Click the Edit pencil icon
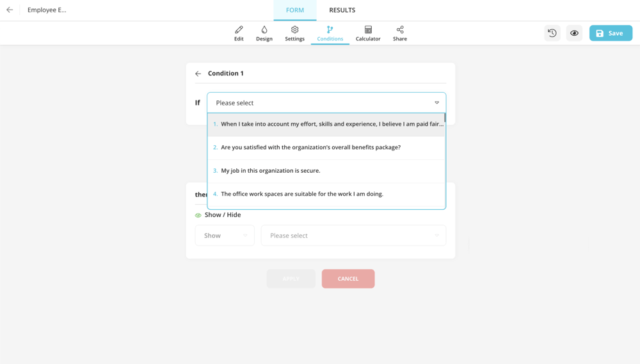This screenshot has height=364, width=640. point(239,30)
